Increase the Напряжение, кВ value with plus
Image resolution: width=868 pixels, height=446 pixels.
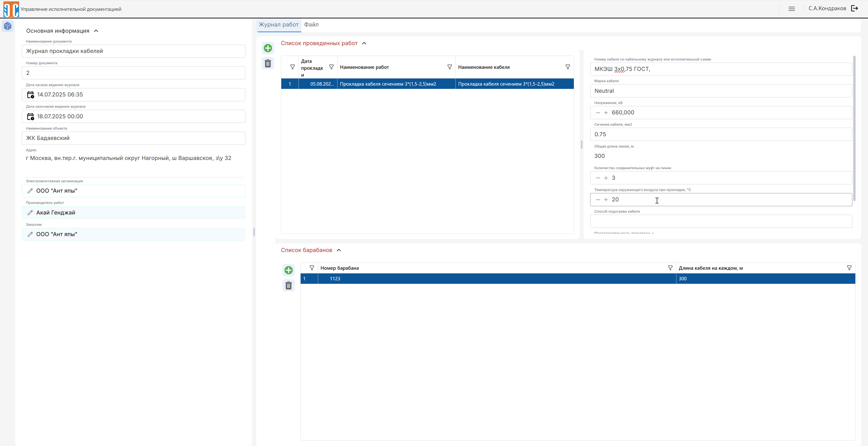point(606,113)
